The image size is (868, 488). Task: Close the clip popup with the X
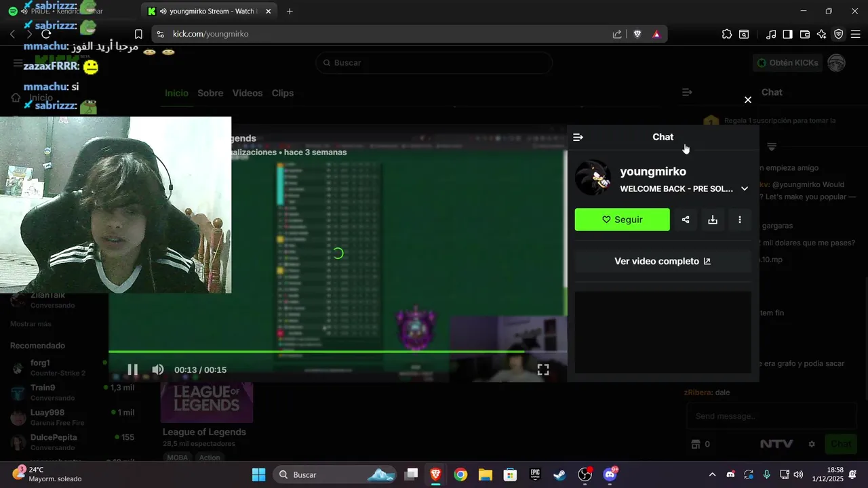(748, 100)
